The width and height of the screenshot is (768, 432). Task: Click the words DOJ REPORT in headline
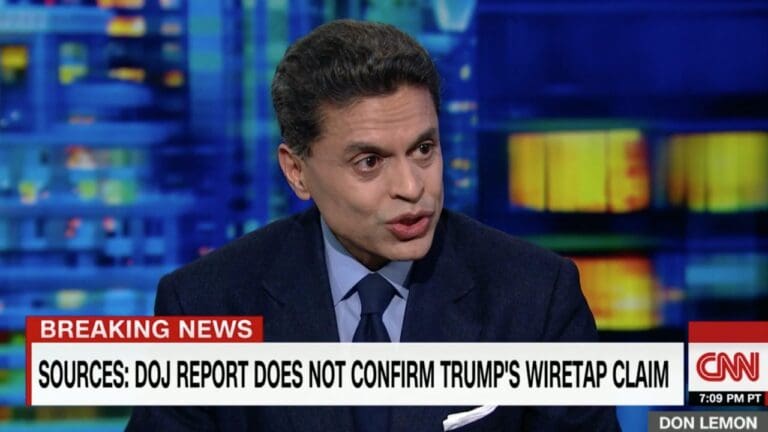192,375
